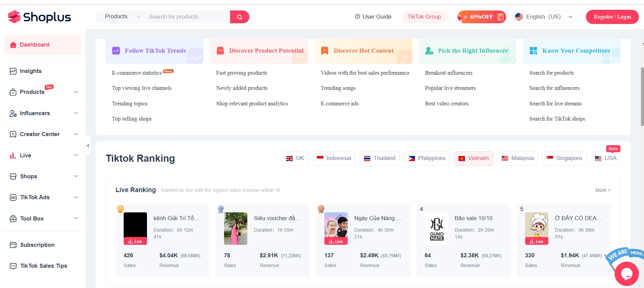Expand the Influencers sidebar menu chevron
644x288 pixels.
point(76,113)
